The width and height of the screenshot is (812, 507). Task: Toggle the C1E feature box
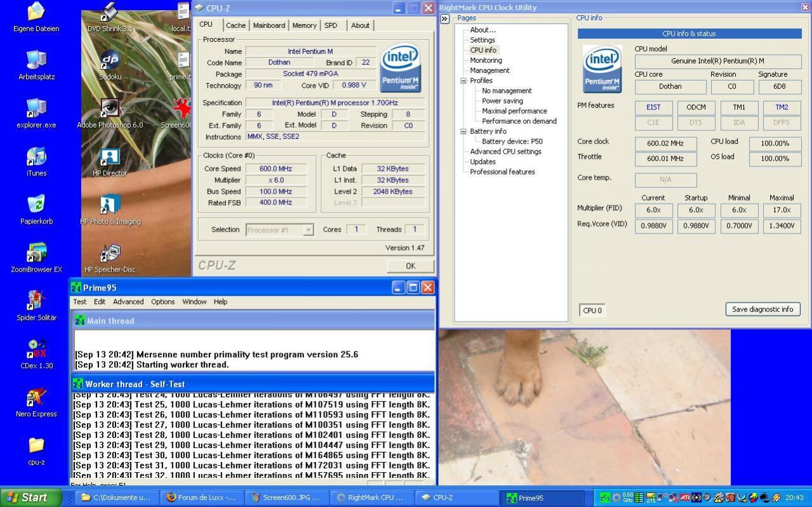click(x=653, y=122)
